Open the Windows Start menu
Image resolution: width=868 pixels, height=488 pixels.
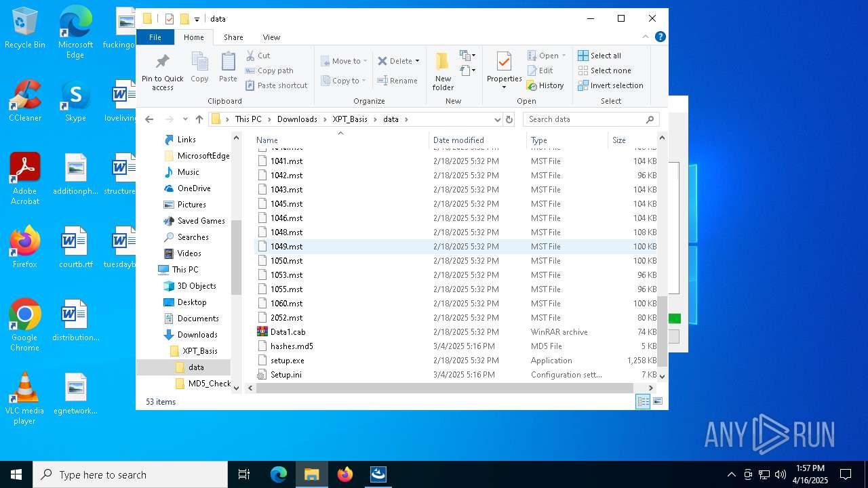pos(16,474)
